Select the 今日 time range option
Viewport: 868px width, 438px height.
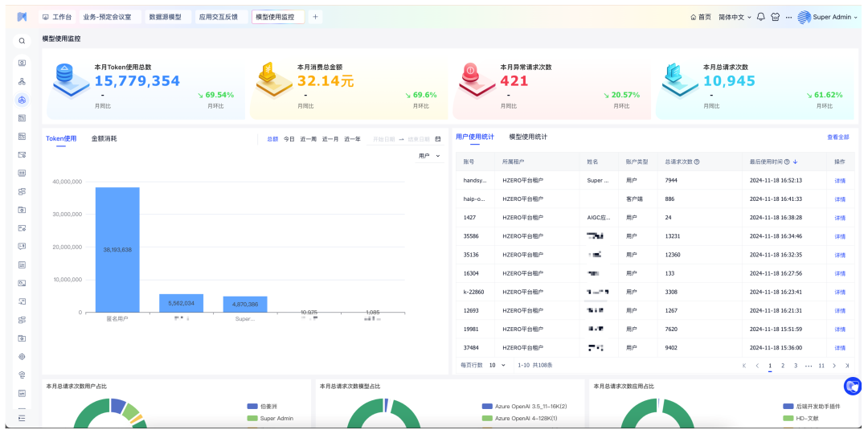click(x=289, y=139)
